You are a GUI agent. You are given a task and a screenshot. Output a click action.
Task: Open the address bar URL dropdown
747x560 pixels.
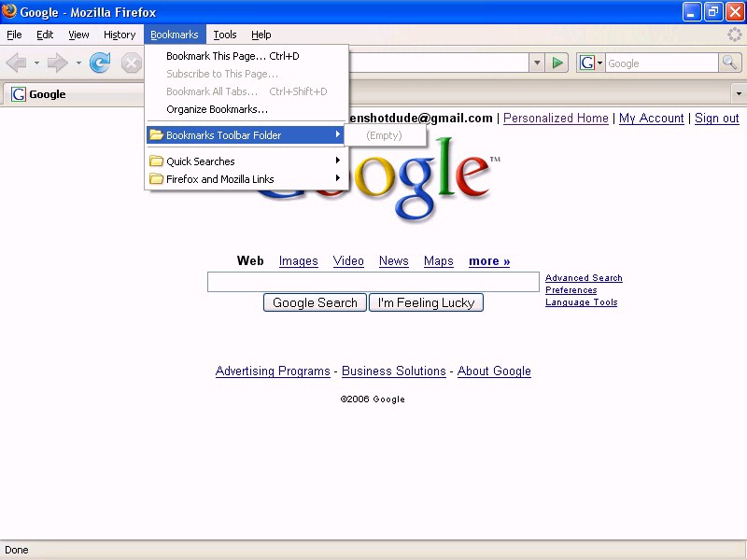537,63
